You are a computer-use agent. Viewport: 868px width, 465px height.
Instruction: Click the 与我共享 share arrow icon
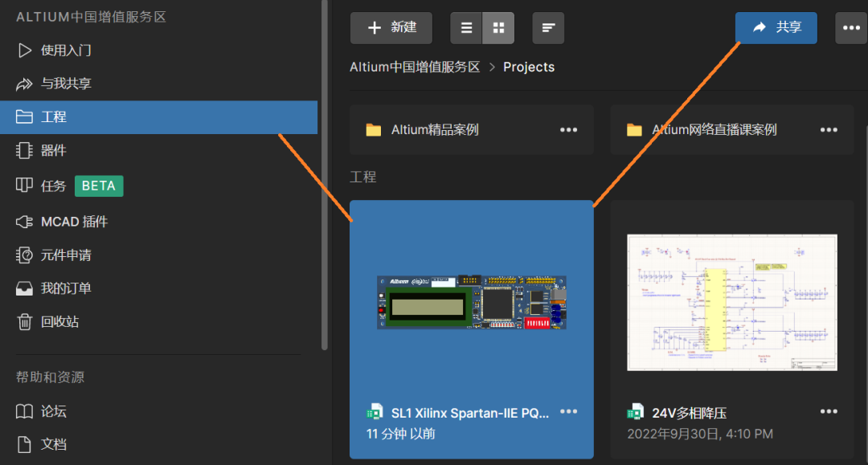(24, 84)
